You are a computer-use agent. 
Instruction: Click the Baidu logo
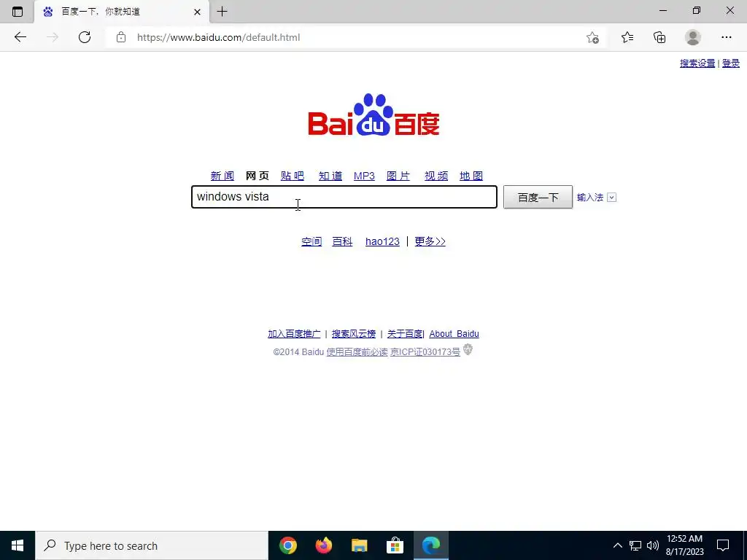pyautogui.click(x=373, y=114)
